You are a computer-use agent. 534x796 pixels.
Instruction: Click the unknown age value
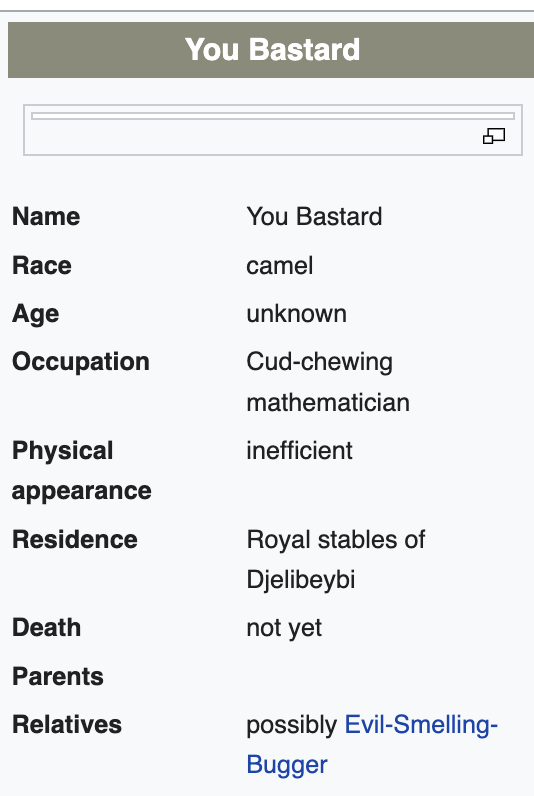point(296,314)
